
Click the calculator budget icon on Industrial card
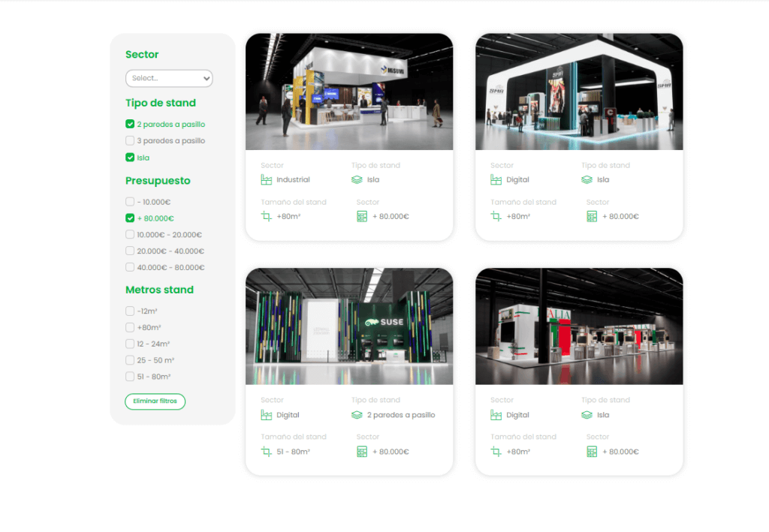click(x=362, y=217)
